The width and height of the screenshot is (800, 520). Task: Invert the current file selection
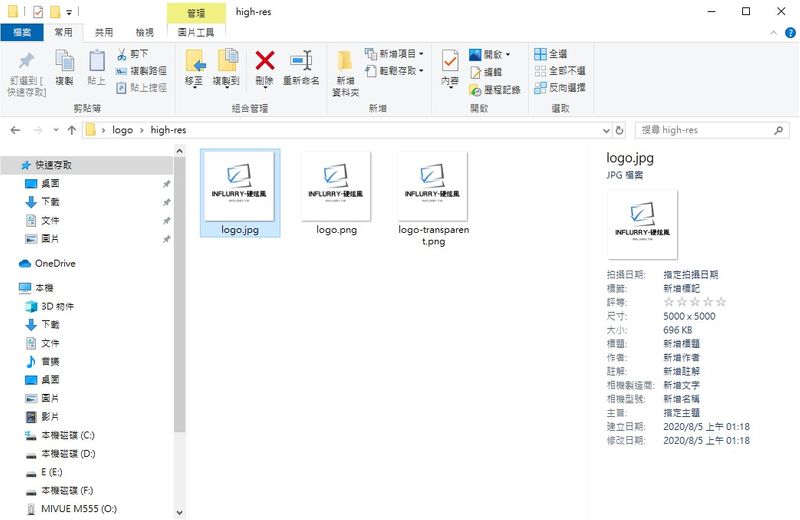[560, 88]
